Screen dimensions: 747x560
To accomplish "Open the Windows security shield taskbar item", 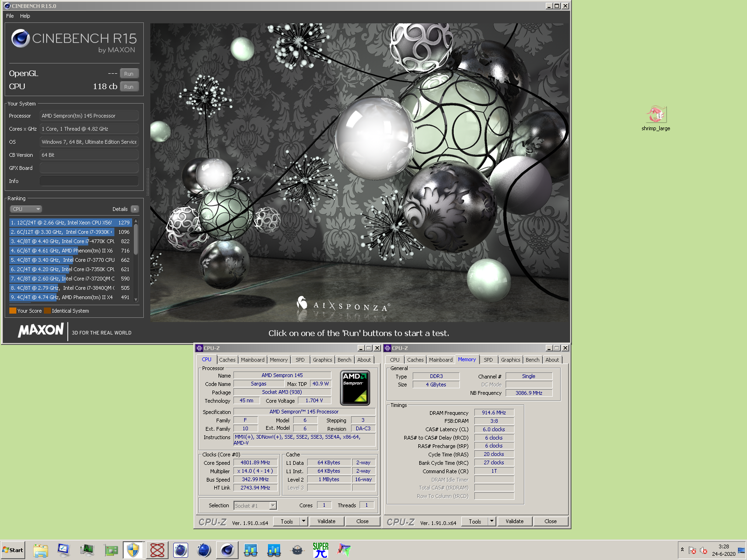I will [134, 550].
